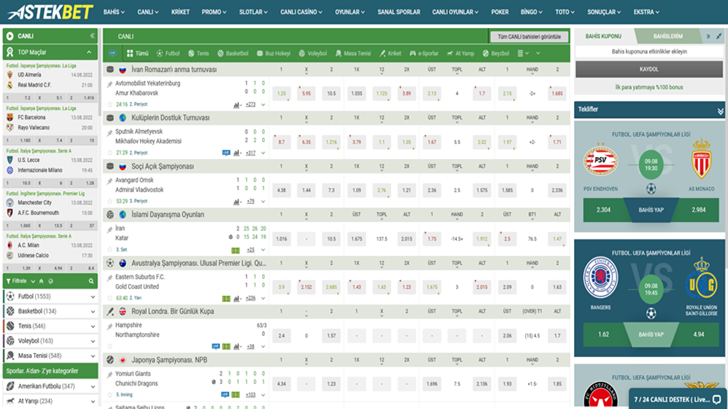Open statistics icon for Avangard Omsk match

point(237,201)
